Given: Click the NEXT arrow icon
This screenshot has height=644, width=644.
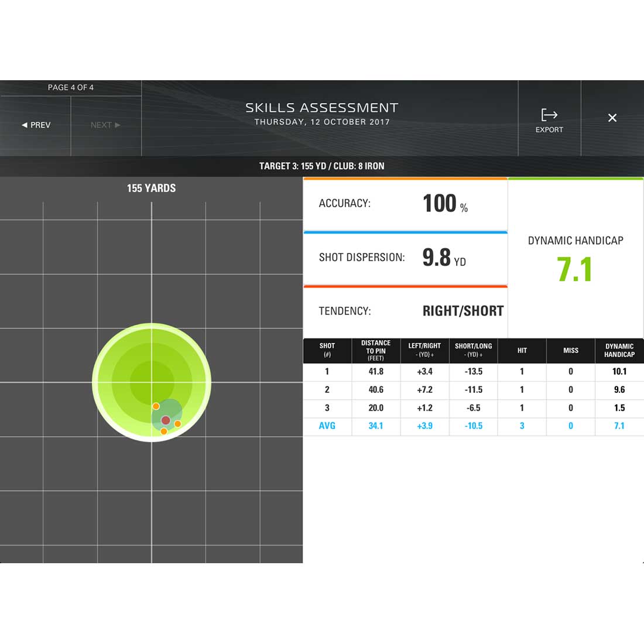Looking at the screenshot, I should click(117, 125).
